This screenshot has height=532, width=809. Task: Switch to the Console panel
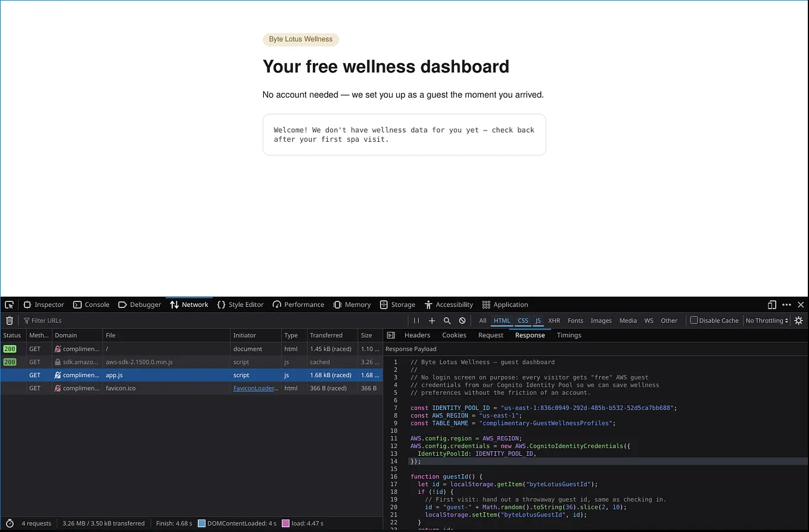(91, 304)
